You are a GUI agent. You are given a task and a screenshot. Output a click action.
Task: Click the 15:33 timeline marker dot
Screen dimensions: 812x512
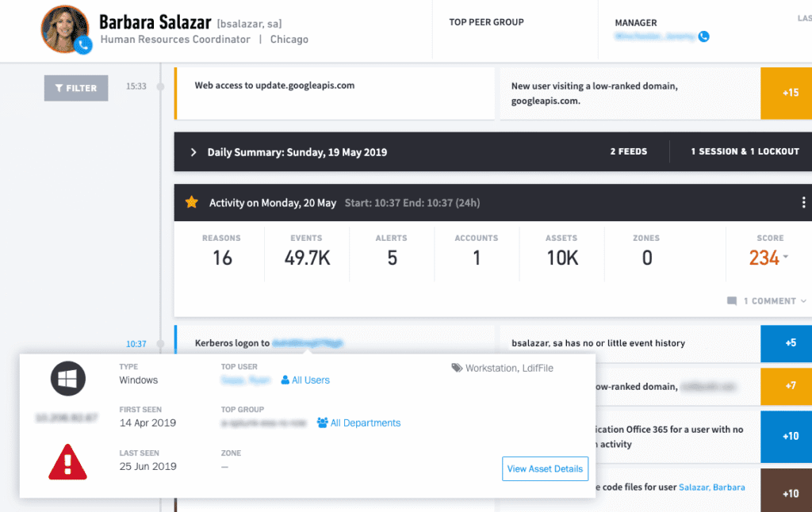point(160,86)
